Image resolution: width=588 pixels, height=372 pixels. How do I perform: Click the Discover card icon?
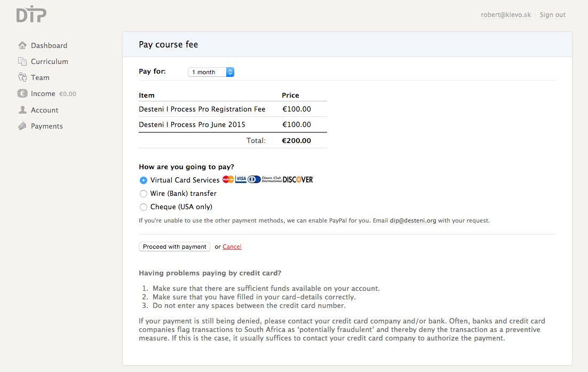(x=298, y=179)
